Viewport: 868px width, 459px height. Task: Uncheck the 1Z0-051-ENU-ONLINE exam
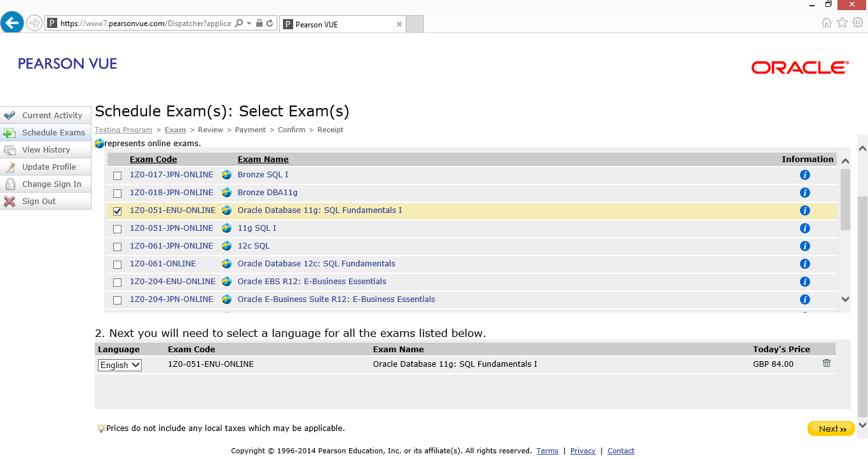tap(117, 210)
